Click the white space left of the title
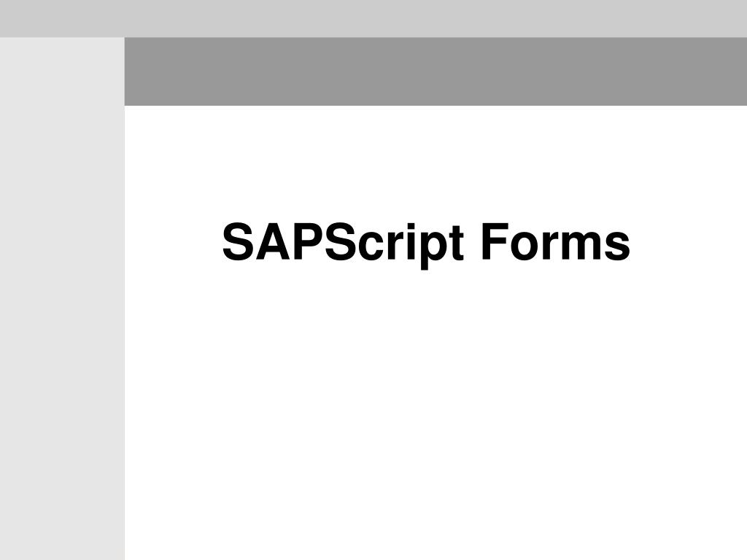This screenshot has width=747, height=560. click(x=171, y=243)
